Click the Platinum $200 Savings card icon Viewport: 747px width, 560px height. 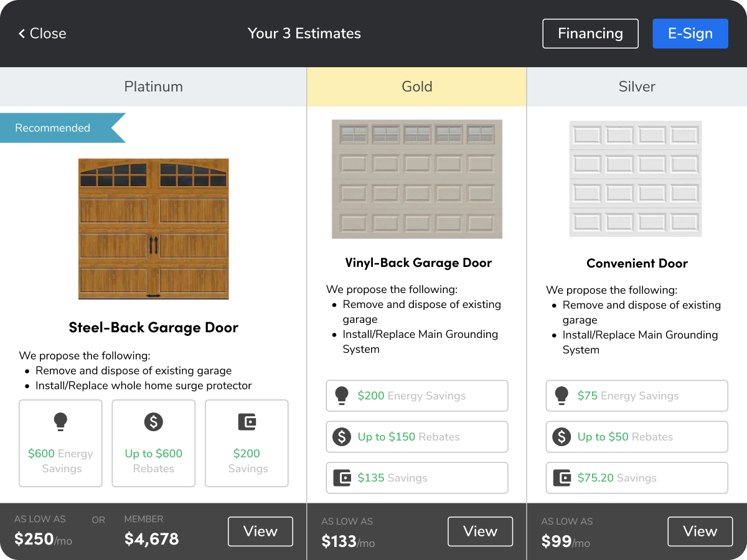click(x=247, y=421)
